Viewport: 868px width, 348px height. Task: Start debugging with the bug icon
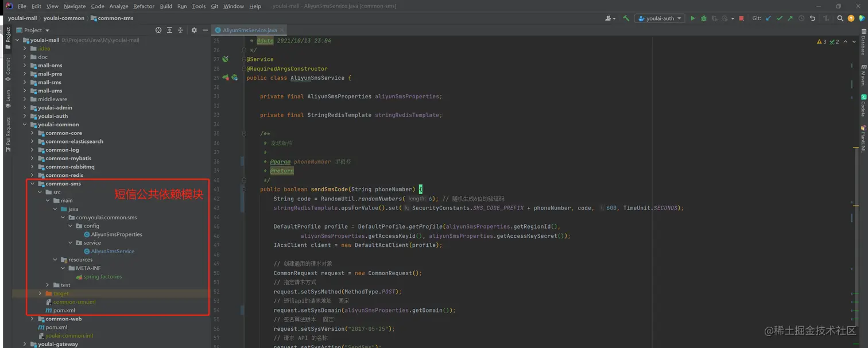[x=704, y=18]
